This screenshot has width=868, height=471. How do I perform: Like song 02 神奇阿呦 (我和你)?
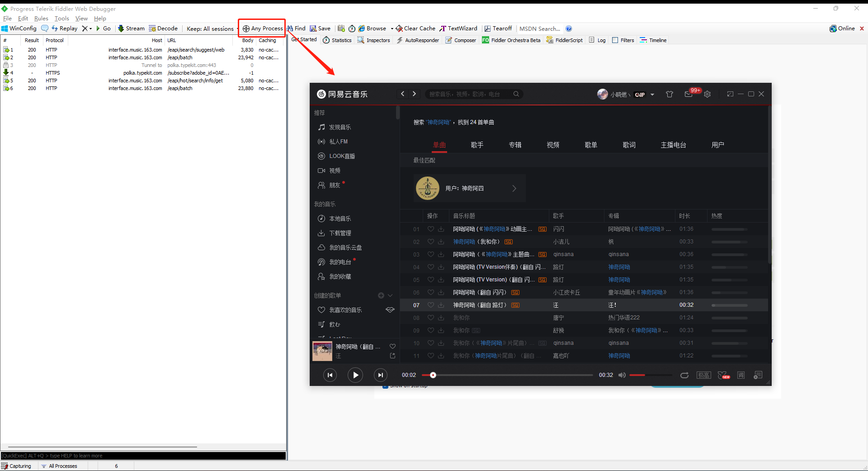pos(431,242)
